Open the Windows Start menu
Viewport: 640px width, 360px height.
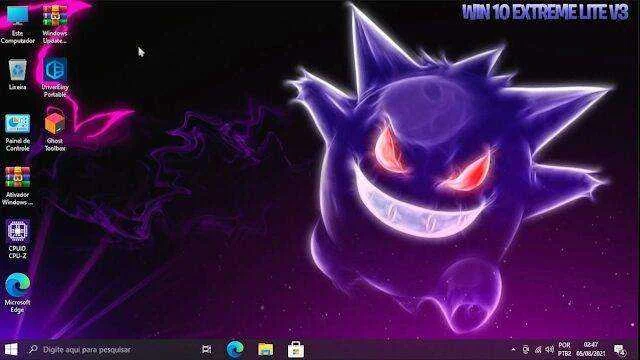11,350
